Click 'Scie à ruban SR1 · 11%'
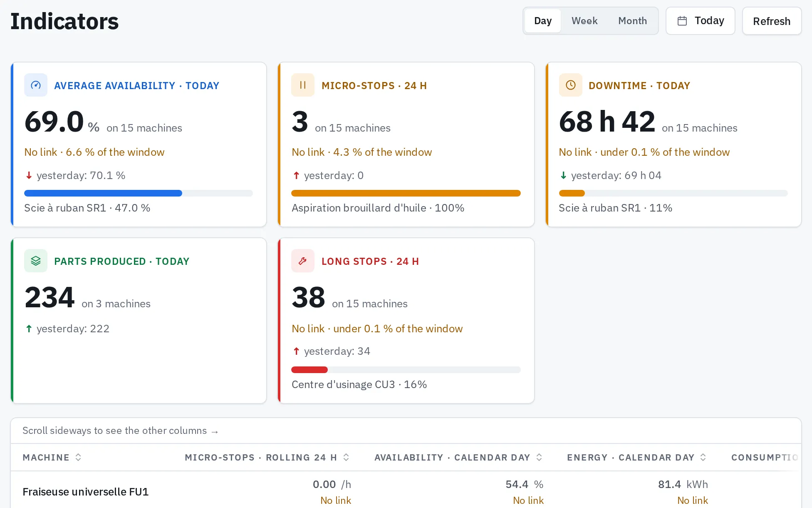 (616, 208)
